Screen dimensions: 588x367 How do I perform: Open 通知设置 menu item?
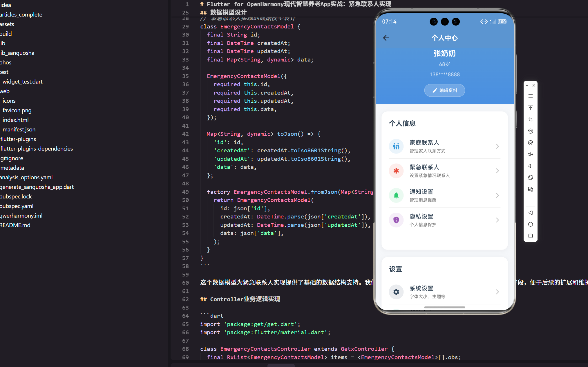[444, 196]
